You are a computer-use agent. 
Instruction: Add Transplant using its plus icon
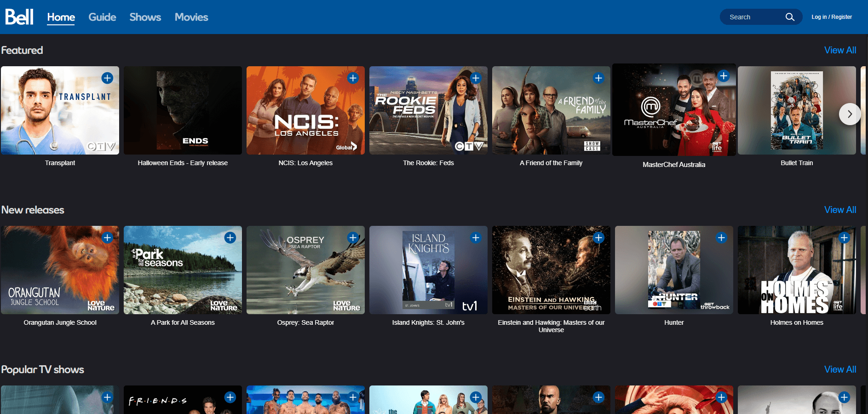(x=107, y=78)
